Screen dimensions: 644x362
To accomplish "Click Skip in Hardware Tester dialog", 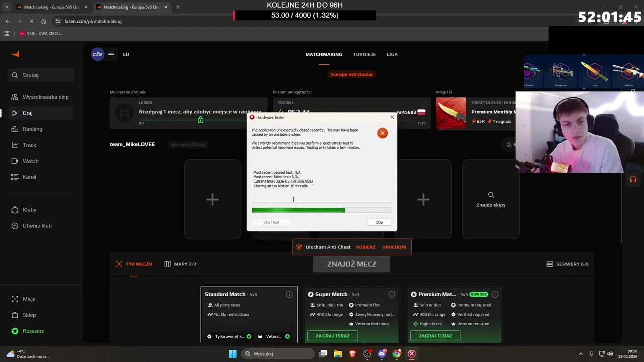I will tap(379, 222).
